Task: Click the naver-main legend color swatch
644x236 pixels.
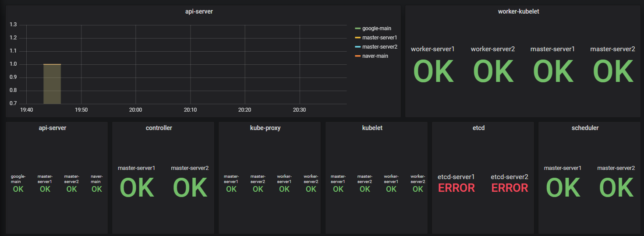Action: [x=357, y=56]
